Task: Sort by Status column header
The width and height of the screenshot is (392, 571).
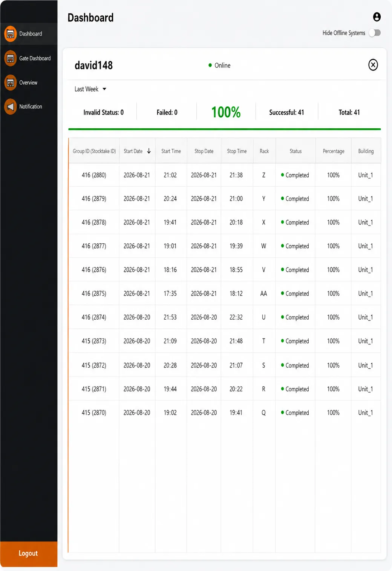Action: 296,151
